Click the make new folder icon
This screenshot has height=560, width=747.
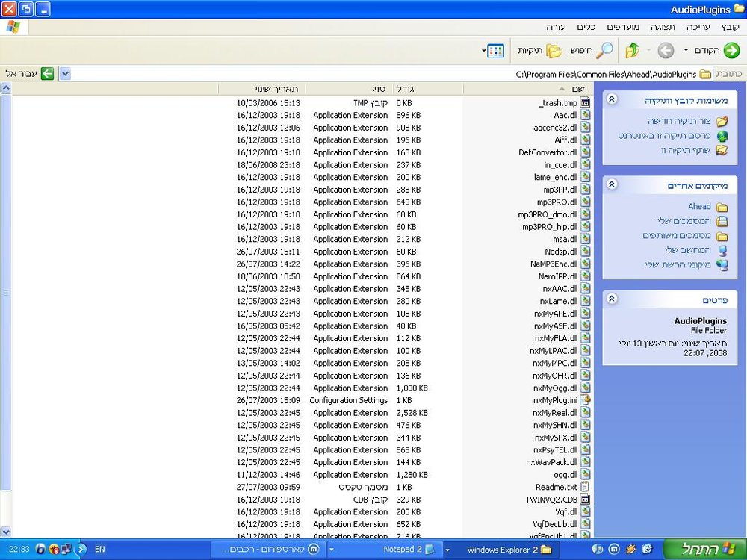point(722,122)
